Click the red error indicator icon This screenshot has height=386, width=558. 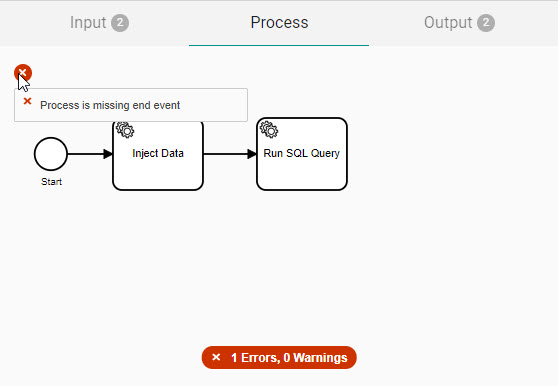coord(23,73)
